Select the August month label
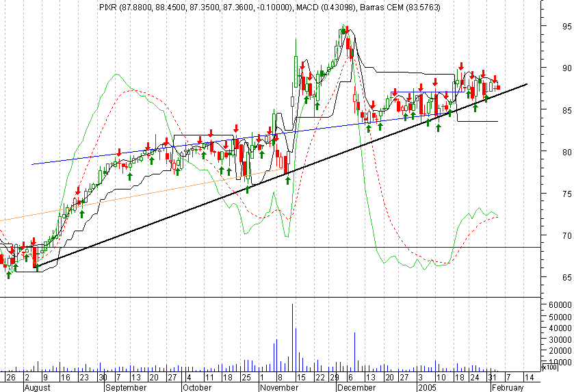 point(37,387)
